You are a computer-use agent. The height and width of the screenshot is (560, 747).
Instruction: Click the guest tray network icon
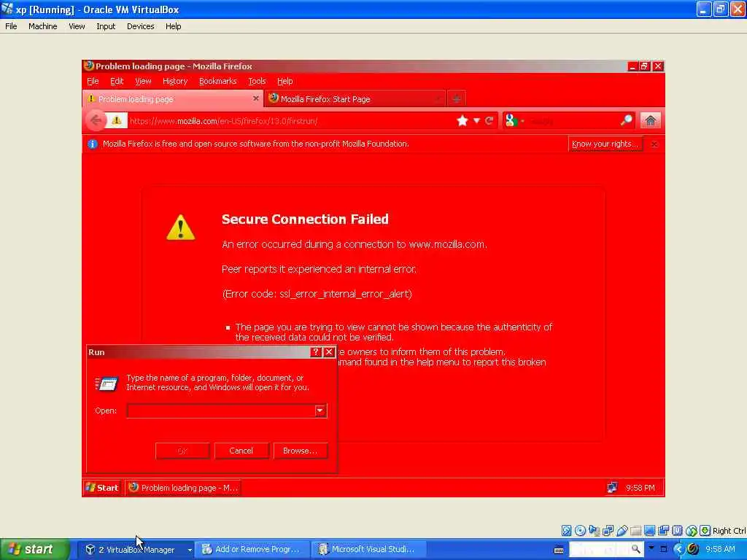point(612,488)
